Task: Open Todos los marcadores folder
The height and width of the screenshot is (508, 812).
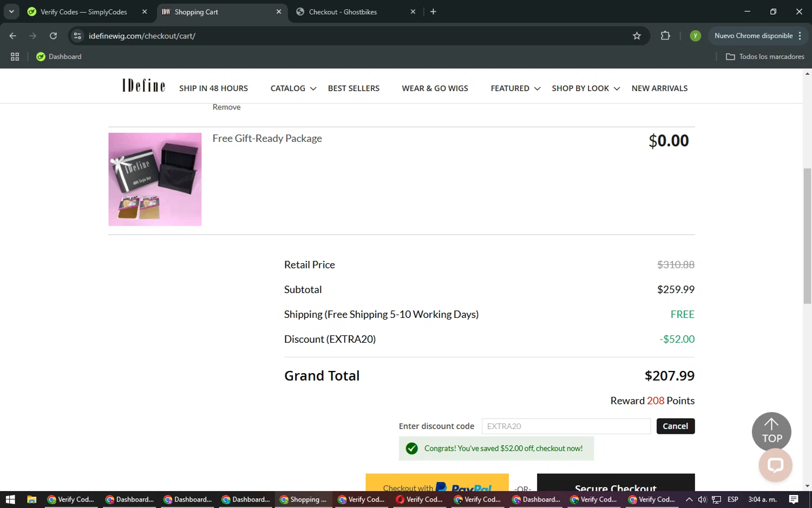Action: point(765,56)
